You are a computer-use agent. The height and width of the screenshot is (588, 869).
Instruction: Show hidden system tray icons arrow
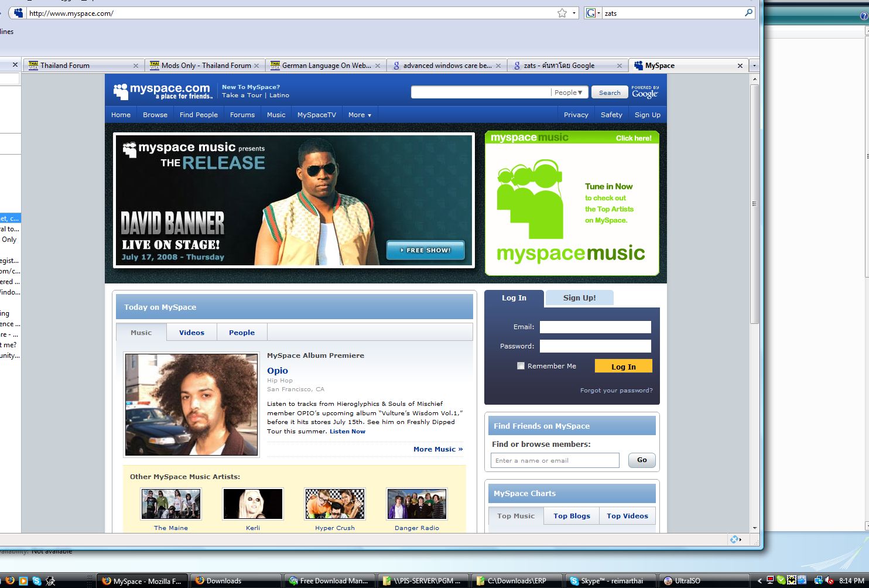[x=759, y=581]
